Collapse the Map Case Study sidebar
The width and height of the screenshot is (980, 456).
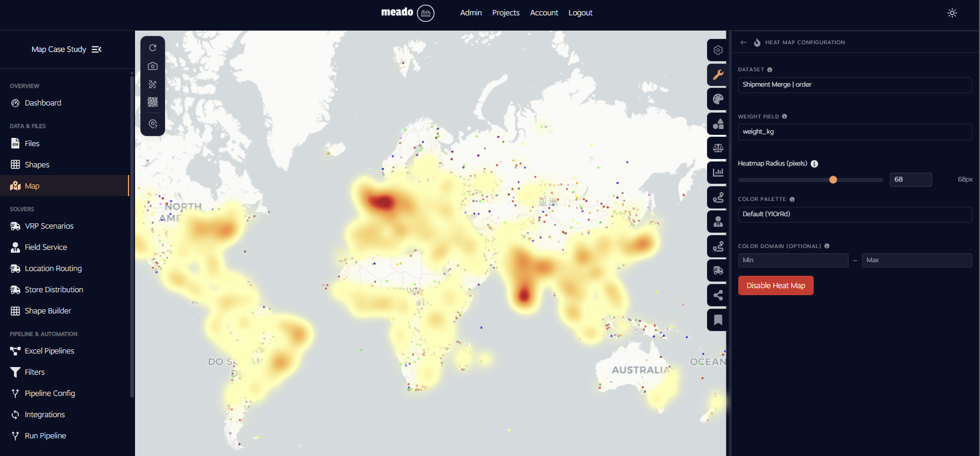pos(97,49)
